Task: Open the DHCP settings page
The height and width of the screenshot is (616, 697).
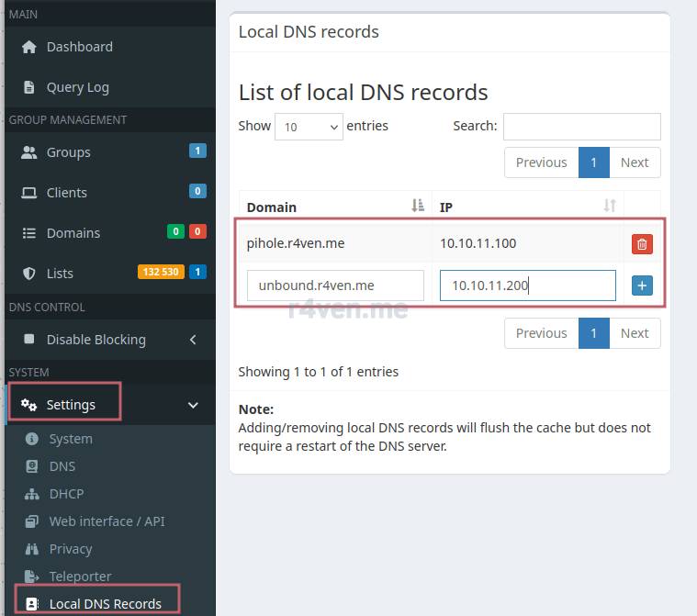Action: 66,494
